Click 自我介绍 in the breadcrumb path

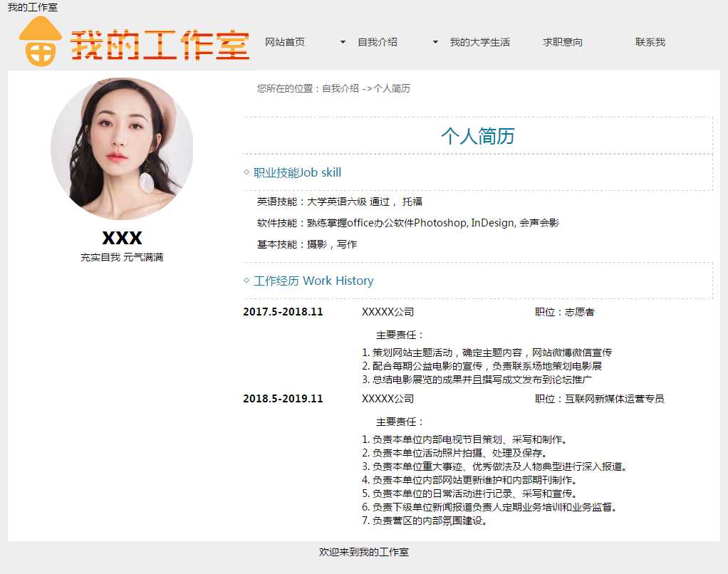point(340,88)
